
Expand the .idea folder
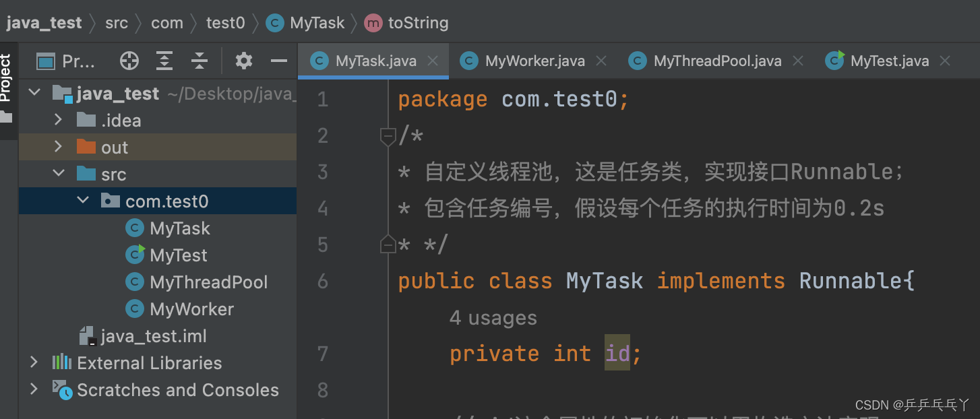[x=58, y=120]
